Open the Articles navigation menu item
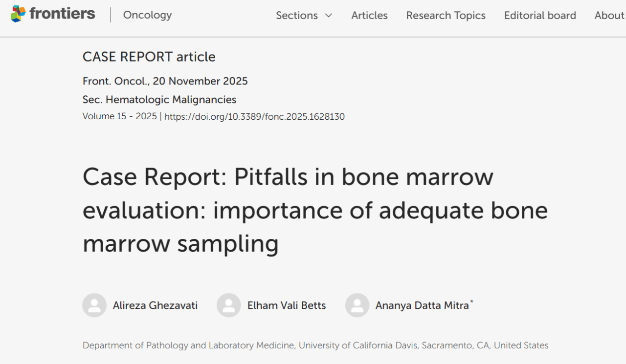The image size is (626, 364). pyautogui.click(x=369, y=15)
